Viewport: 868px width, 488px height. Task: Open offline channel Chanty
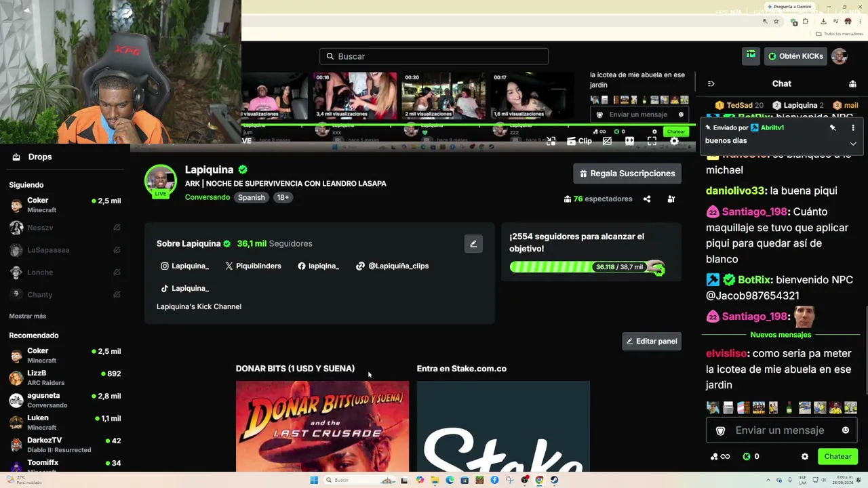(x=65, y=295)
